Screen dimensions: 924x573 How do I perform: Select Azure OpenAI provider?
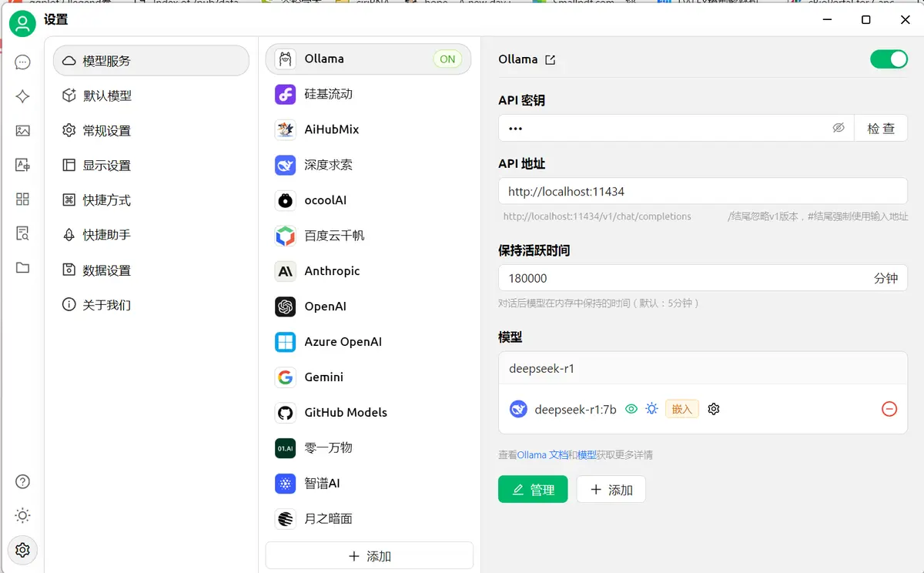tap(368, 342)
